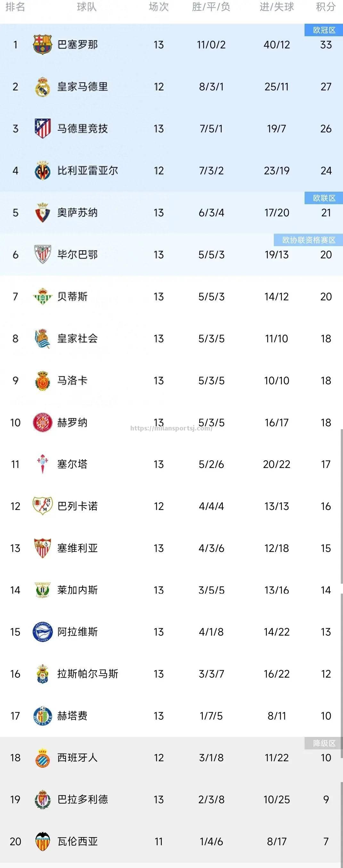Click the 欧冠区 zone label
The width and height of the screenshot is (343, 868).
point(324,30)
